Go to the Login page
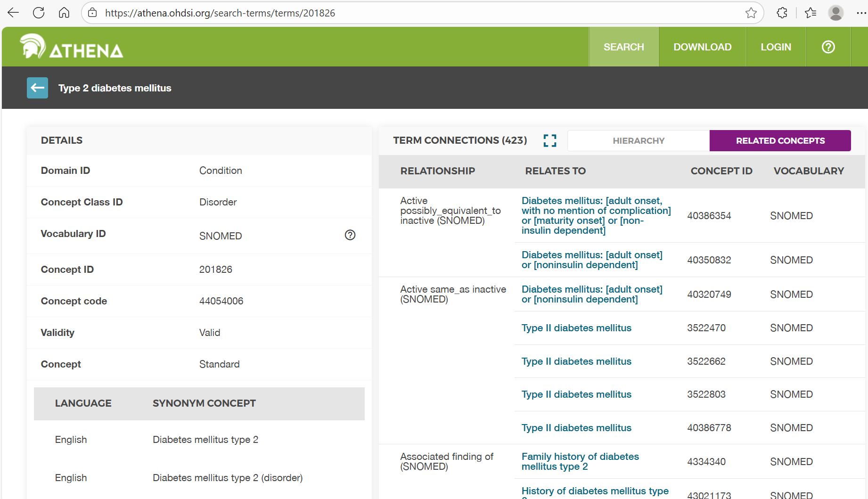 776,47
